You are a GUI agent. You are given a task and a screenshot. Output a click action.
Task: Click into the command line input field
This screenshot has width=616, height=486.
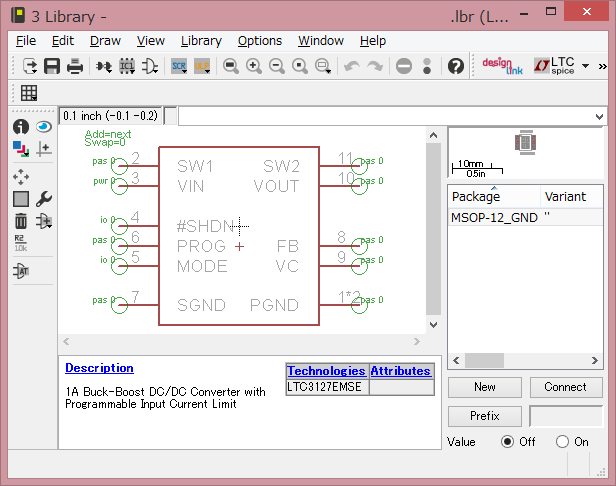[387, 116]
